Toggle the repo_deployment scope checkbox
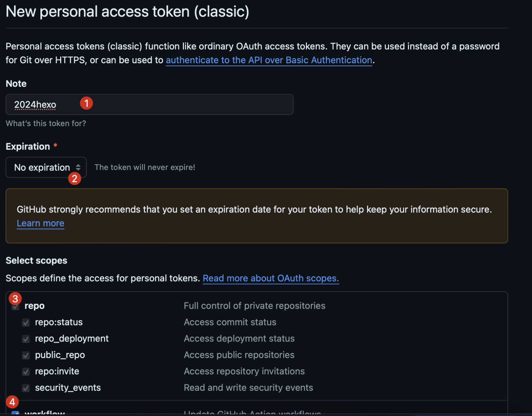Screen dimensions: 532x416 click(x=26, y=339)
